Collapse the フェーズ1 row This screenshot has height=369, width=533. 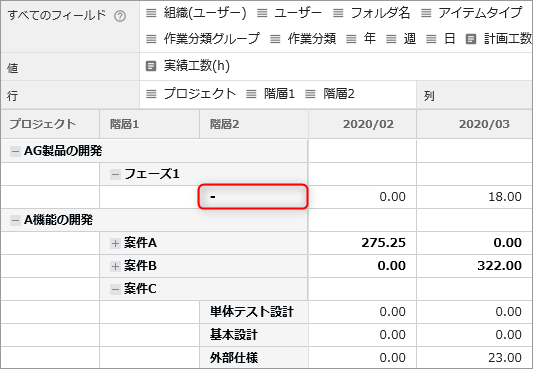point(115,174)
